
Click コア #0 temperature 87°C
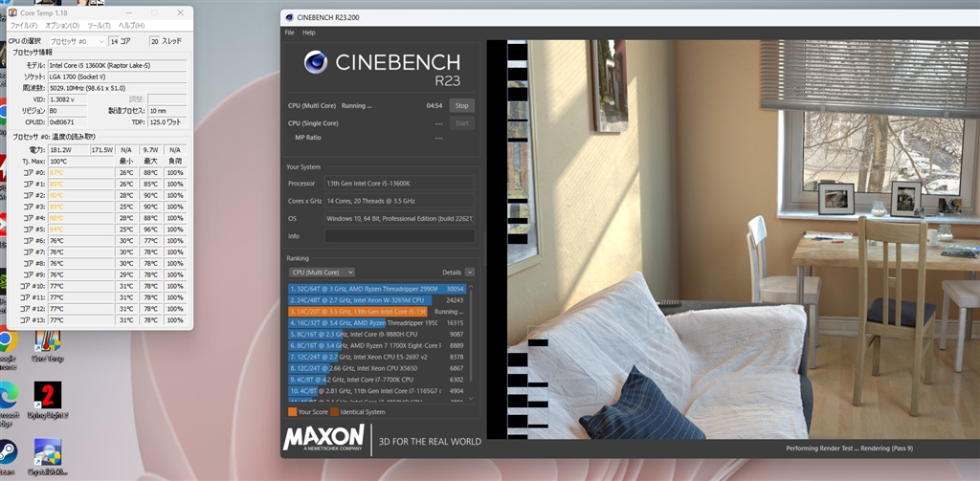(x=80, y=172)
